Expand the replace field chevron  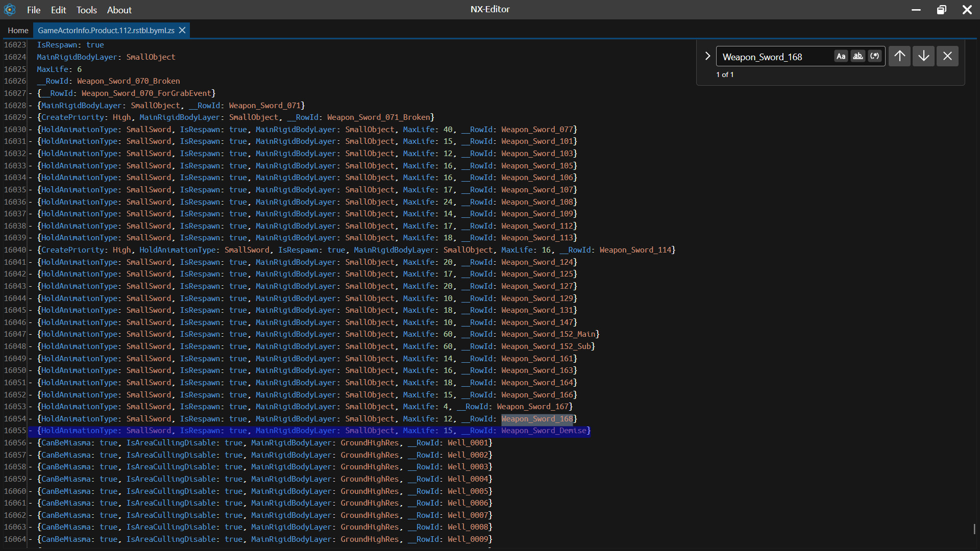point(707,56)
